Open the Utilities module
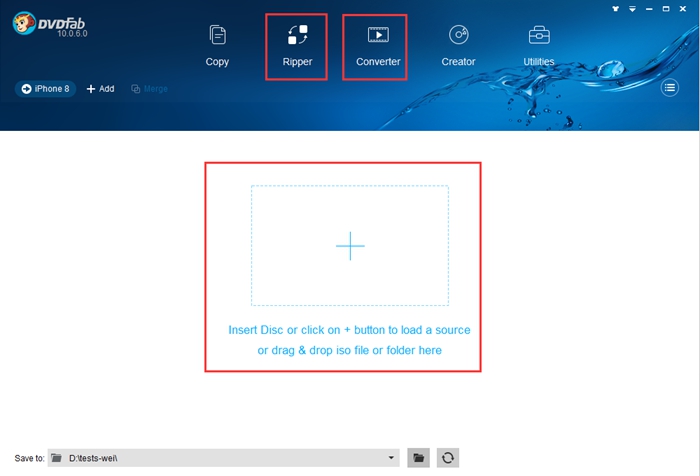Screen dimensions: 700x476 [539, 46]
